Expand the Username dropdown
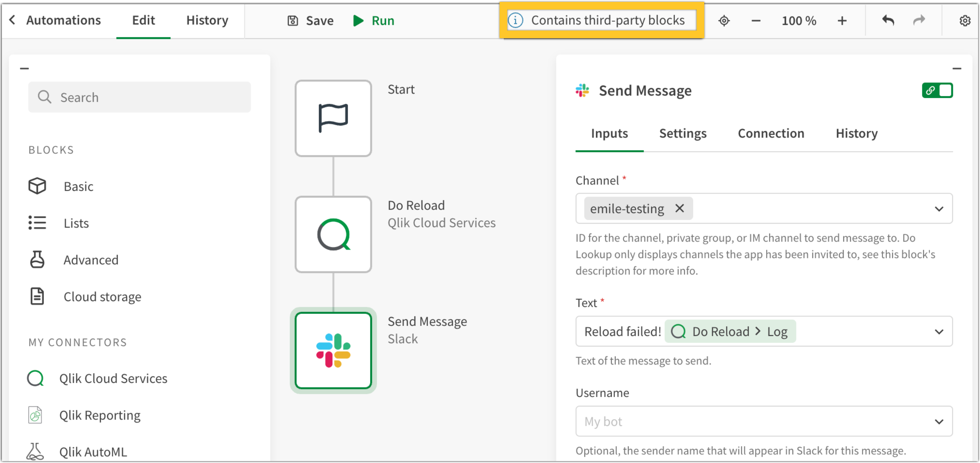 tap(939, 421)
